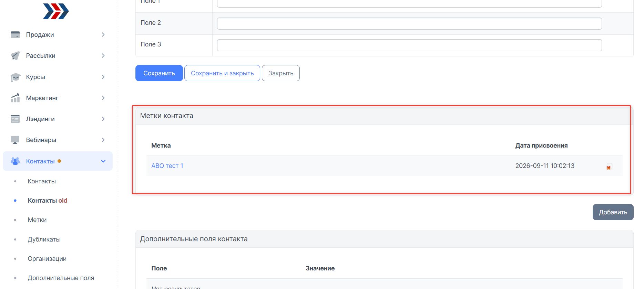
Task: Click the Сохранить button
Action: (x=159, y=73)
